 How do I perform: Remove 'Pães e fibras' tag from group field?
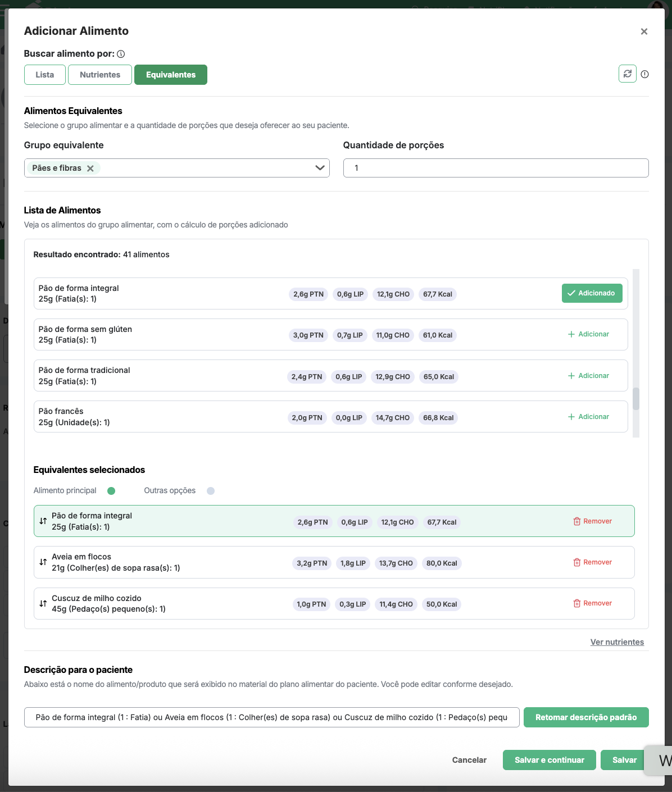[x=90, y=168]
